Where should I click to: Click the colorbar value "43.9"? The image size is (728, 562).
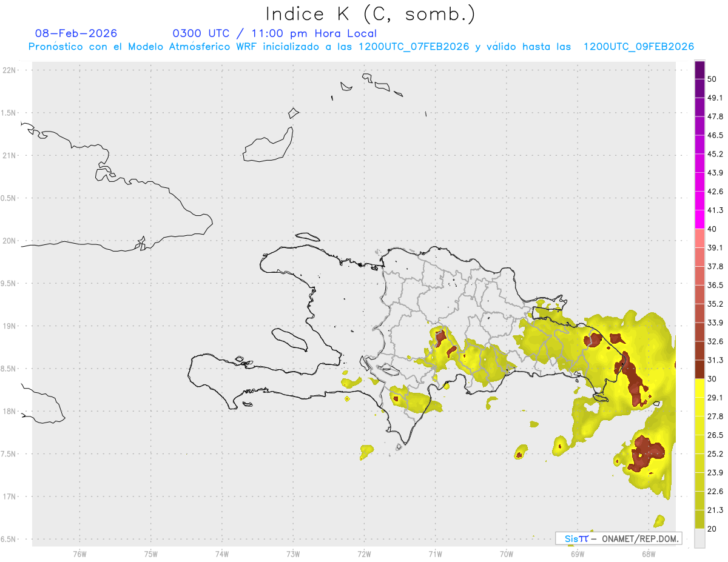715,173
